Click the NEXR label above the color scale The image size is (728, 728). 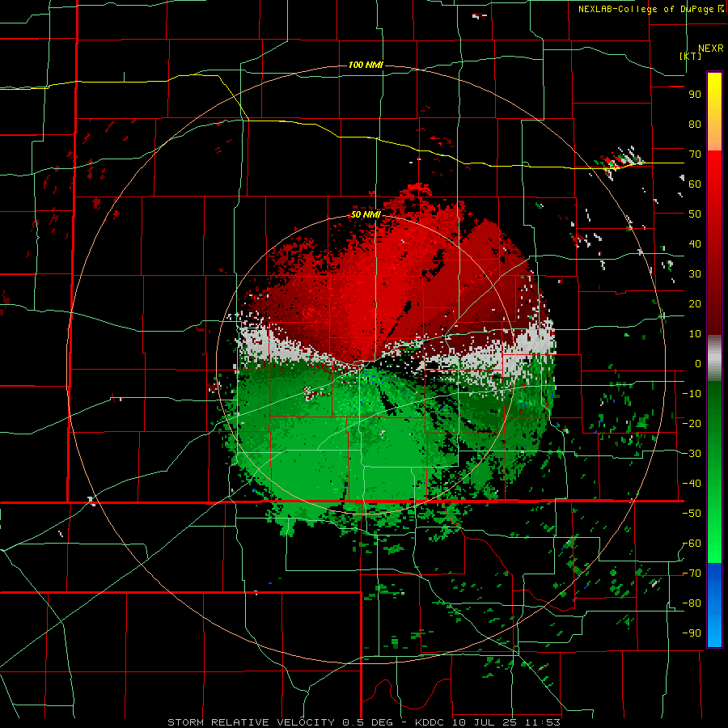pos(711,49)
